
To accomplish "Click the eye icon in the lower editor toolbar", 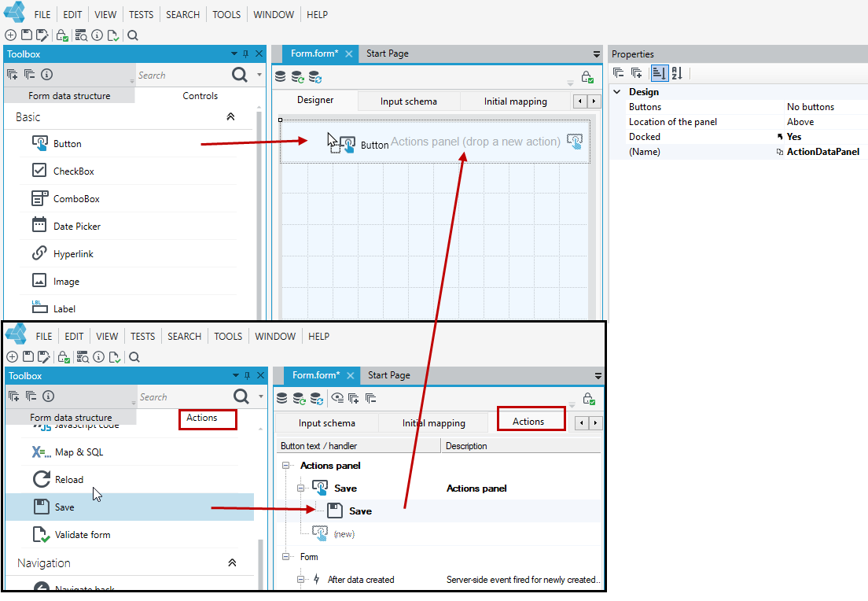I will [337, 398].
